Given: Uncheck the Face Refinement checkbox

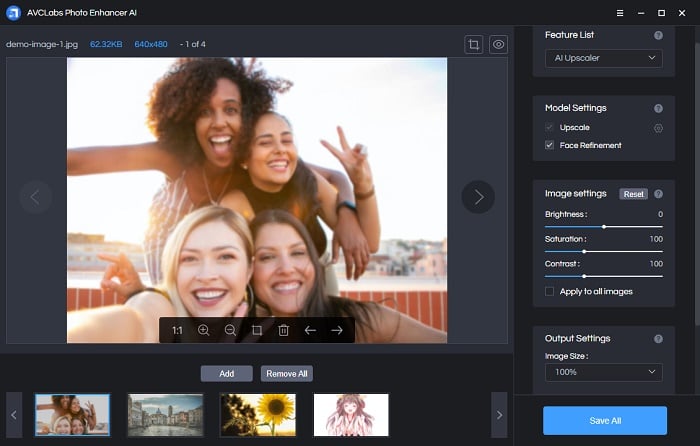Looking at the screenshot, I should (550, 145).
